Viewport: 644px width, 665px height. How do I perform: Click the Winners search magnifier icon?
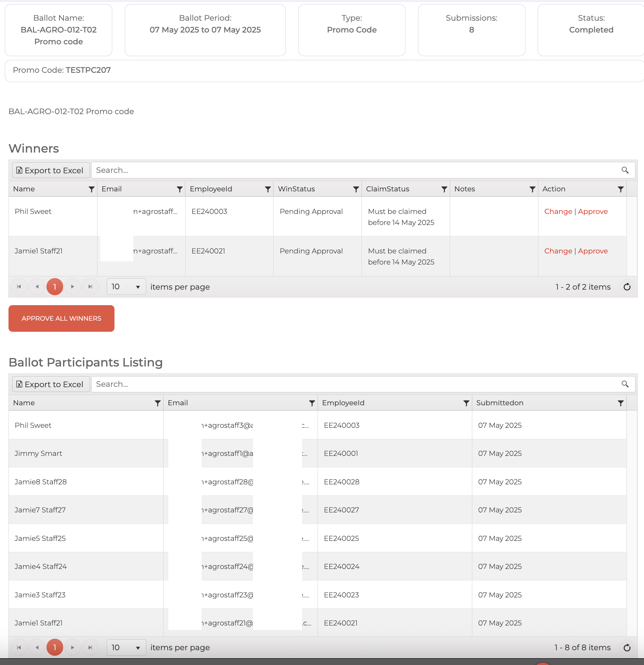[x=625, y=170]
